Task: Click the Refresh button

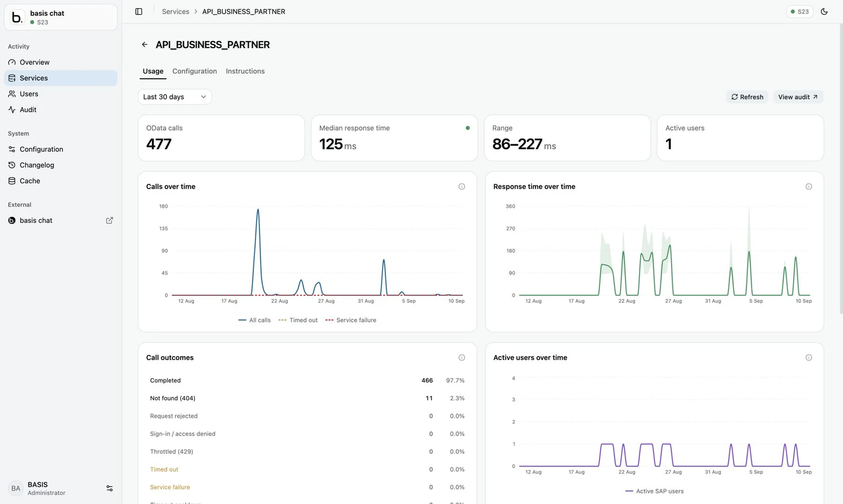Action: (x=747, y=97)
